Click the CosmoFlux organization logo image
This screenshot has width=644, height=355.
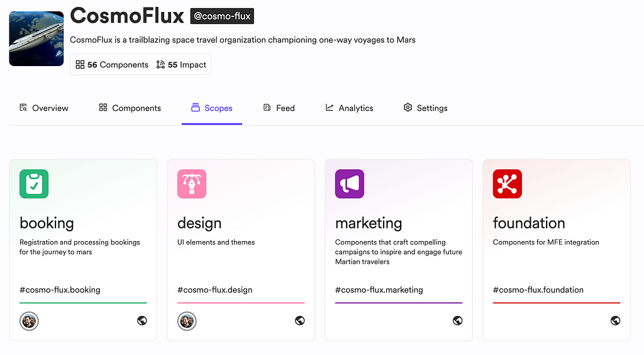pos(36,38)
